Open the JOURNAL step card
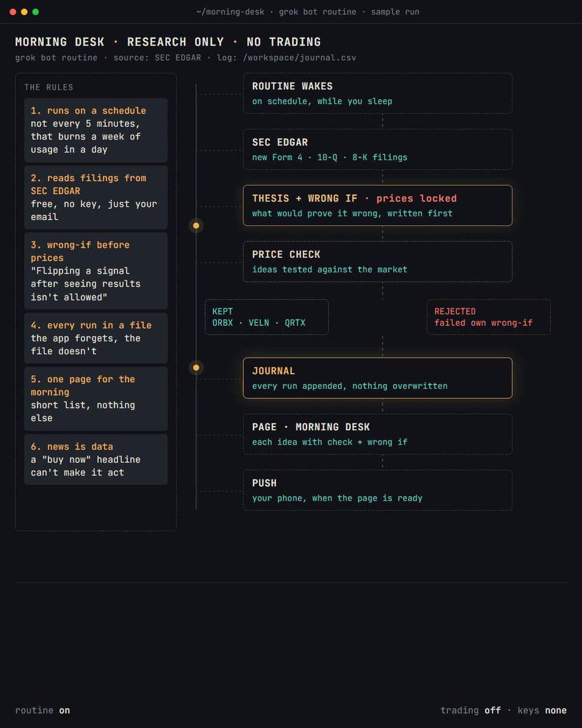Screen dimensions: 582x728 pos(378,378)
